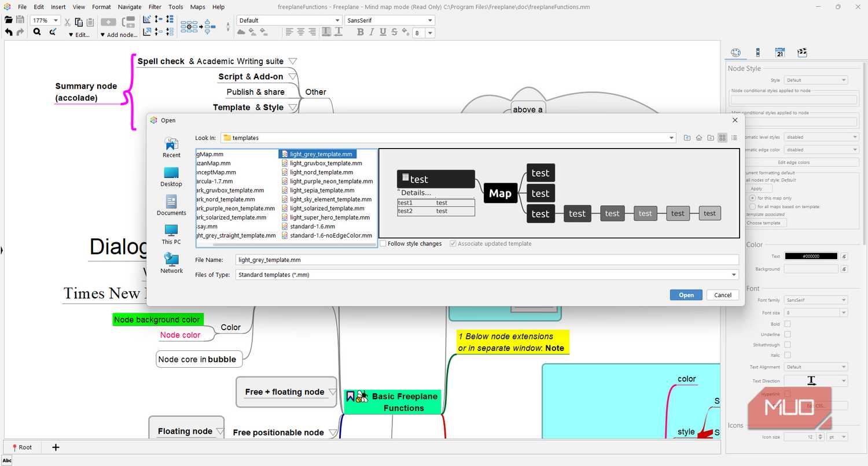Click the cut scissors icon in the toolbar

coord(67,22)
